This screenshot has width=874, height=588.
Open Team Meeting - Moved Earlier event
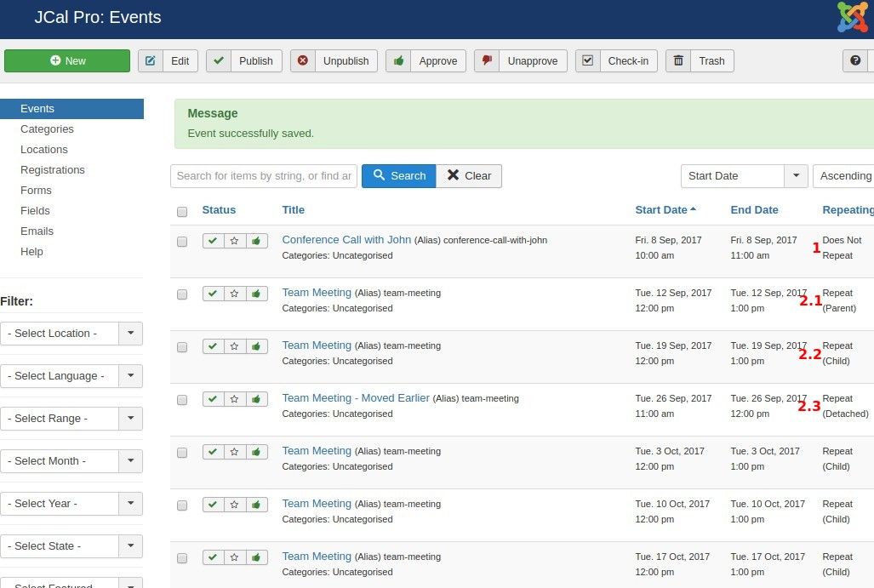pos(356,398)
